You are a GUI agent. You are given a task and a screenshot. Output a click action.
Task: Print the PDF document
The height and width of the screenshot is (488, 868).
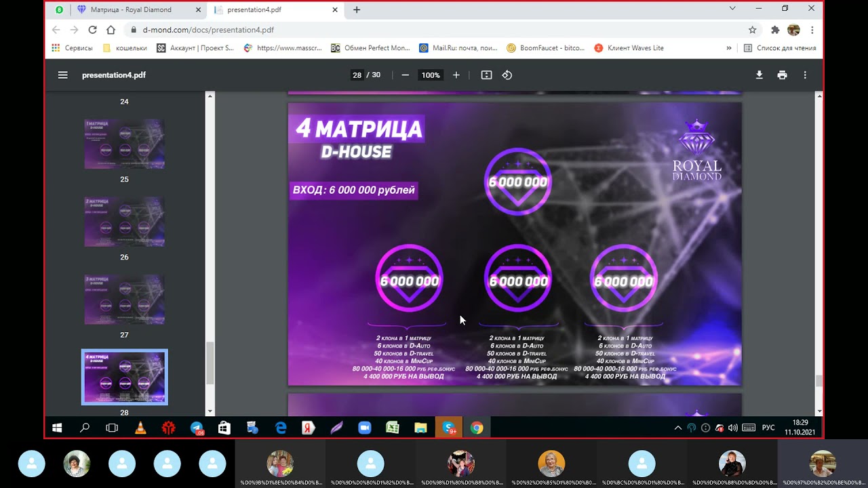[783, 75]
